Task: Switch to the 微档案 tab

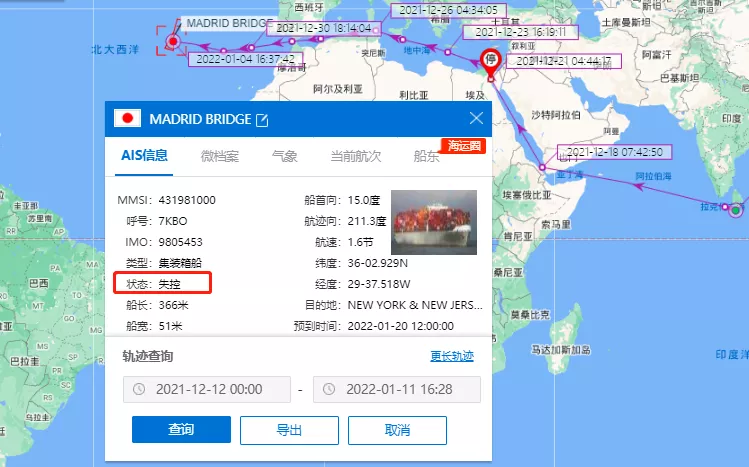Action: tap(219, 156)
